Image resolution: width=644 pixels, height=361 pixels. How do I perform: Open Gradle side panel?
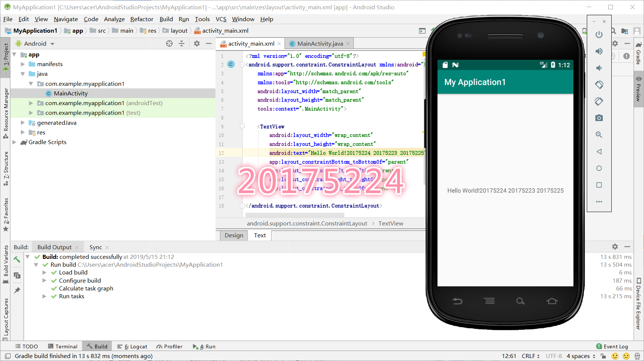638,53
